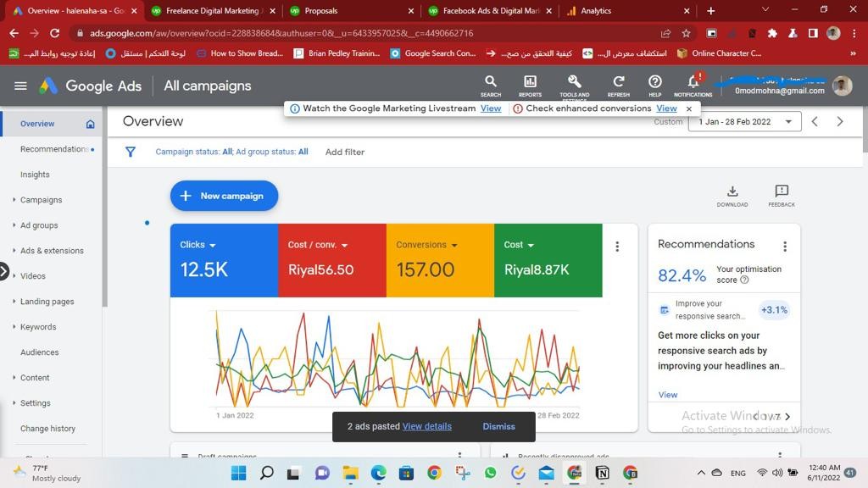The width and height of the screenshot is (868, 488).
Task: Click the home icon beside Overview
Action: click(x=90, y=124)
